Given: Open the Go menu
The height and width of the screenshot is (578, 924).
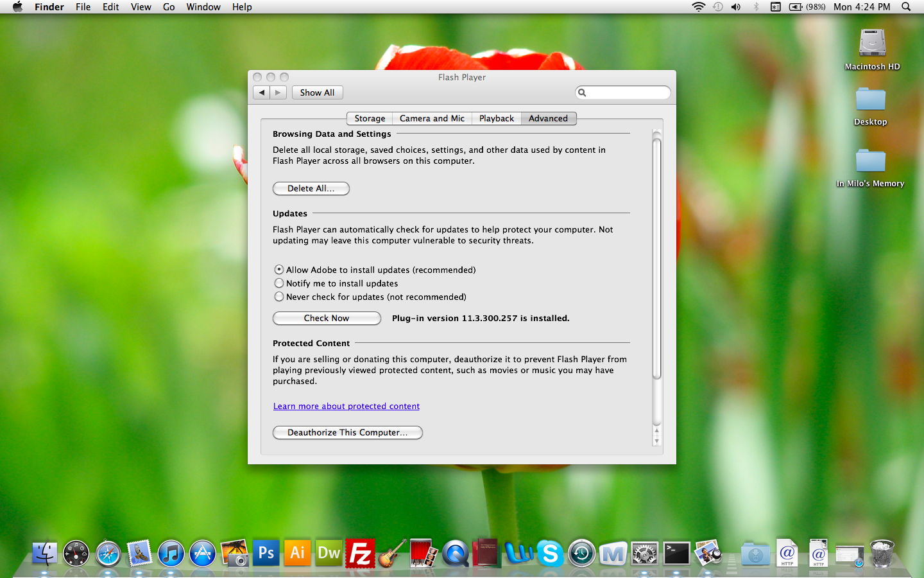Looking at the screenshot, I should tap(169, 6).
